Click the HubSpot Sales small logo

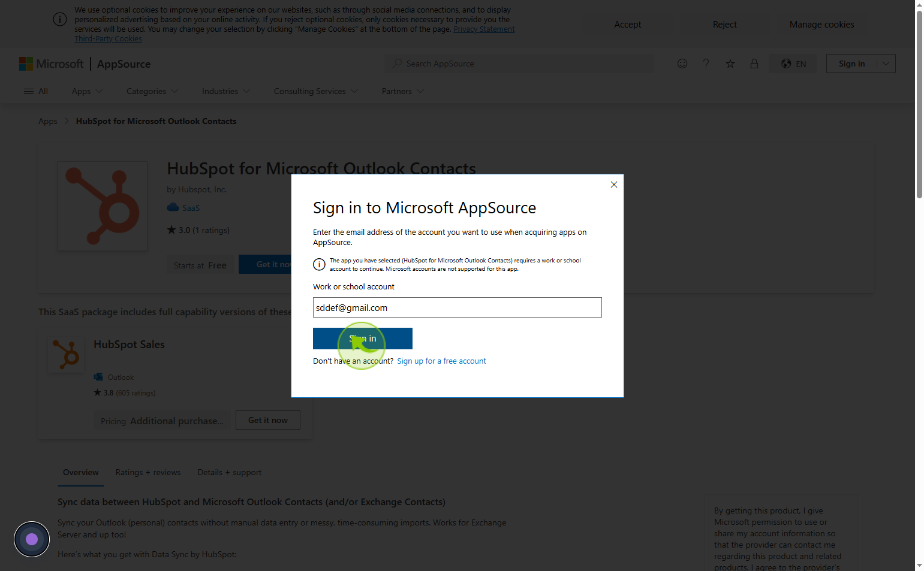(66, 354)
